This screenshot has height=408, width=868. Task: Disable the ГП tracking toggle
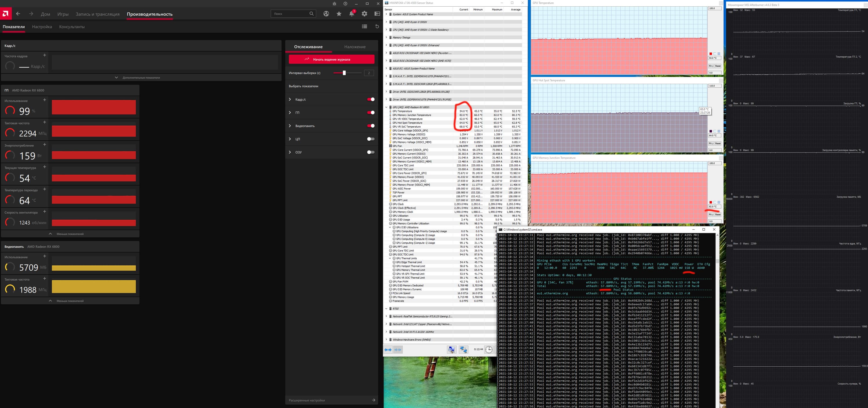(x=371, y=113)
